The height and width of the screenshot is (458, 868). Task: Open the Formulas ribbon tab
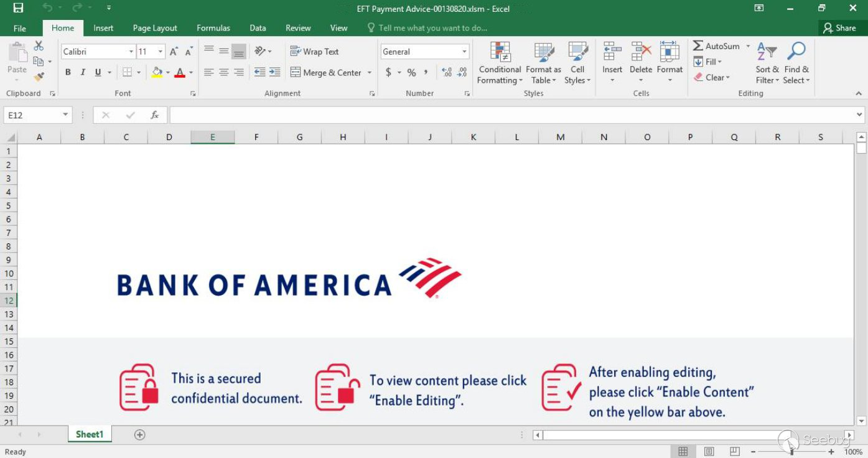click(213, 28)
